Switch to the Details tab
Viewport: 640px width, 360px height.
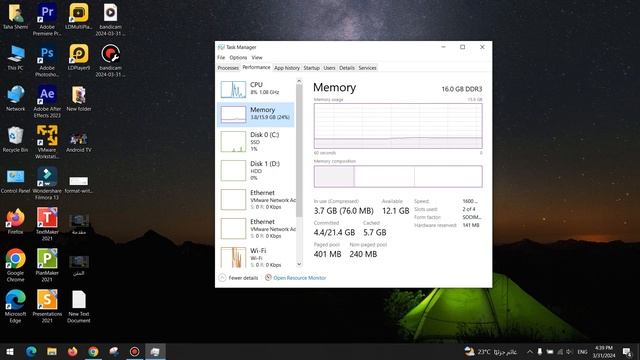coord(347,68)
